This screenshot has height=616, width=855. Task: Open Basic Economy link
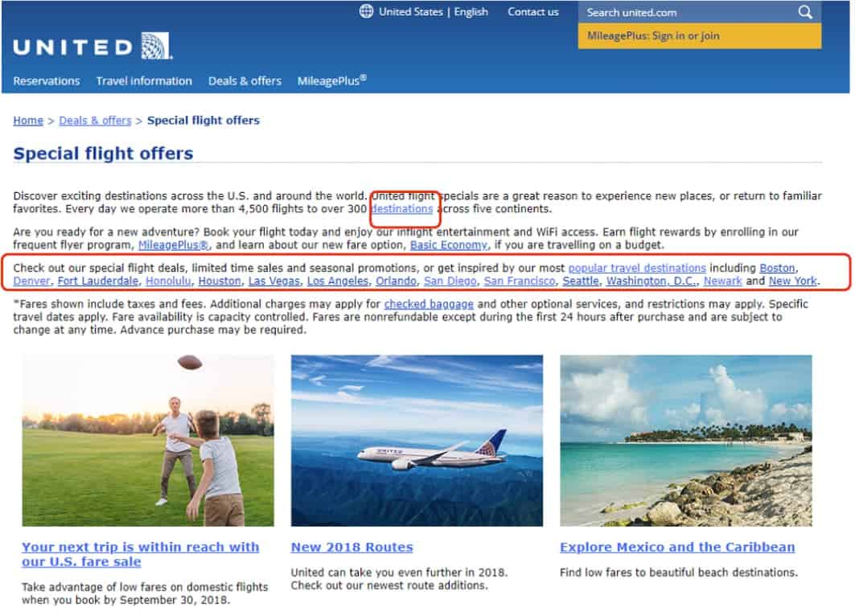(x=448, y=245)
